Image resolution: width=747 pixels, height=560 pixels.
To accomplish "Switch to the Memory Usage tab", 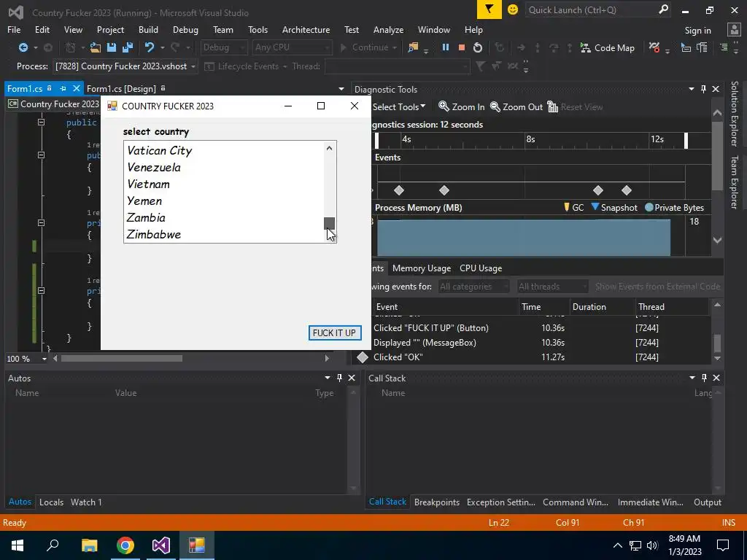I will pyautogui.click(x=422, y=268).
